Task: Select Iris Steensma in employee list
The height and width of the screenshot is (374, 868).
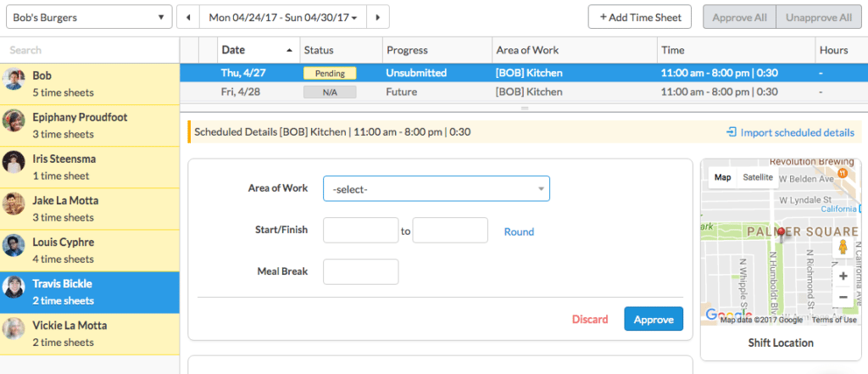Action: [90, 167]
